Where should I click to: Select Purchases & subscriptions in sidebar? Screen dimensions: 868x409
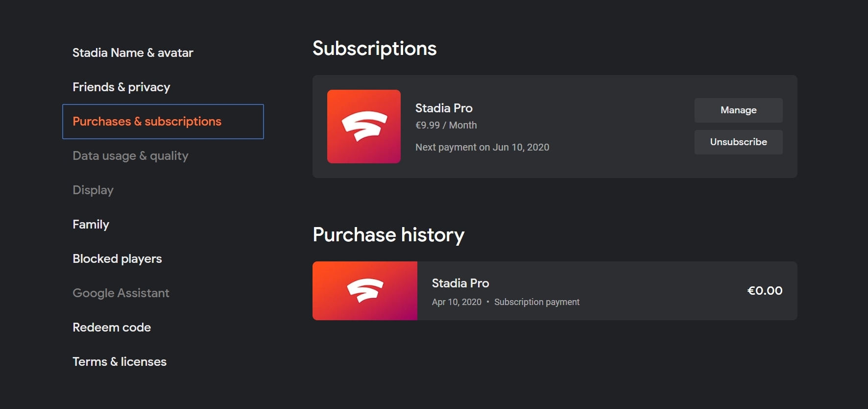(163, 122)
